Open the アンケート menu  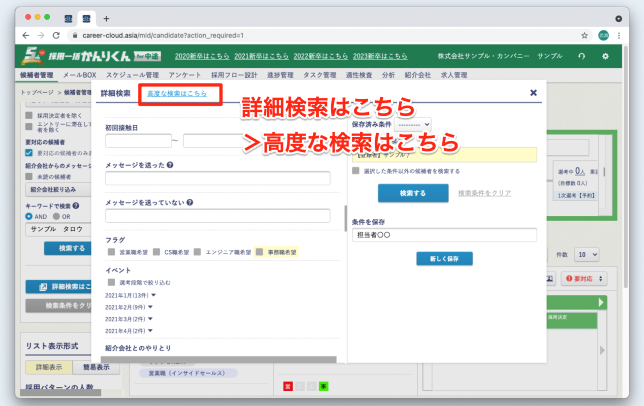pyautogui.click(x=185, y=75)
